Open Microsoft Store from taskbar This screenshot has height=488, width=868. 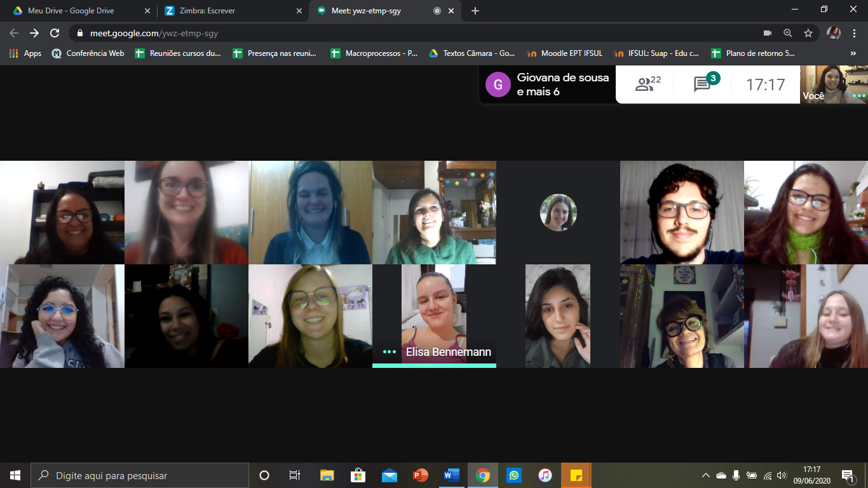[358, 475]
